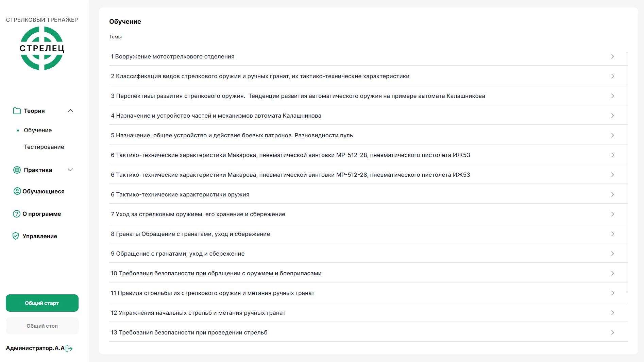
Task: Select topic 13 Требования безопасности при проведении стрельб
Action: pos(368,332)
